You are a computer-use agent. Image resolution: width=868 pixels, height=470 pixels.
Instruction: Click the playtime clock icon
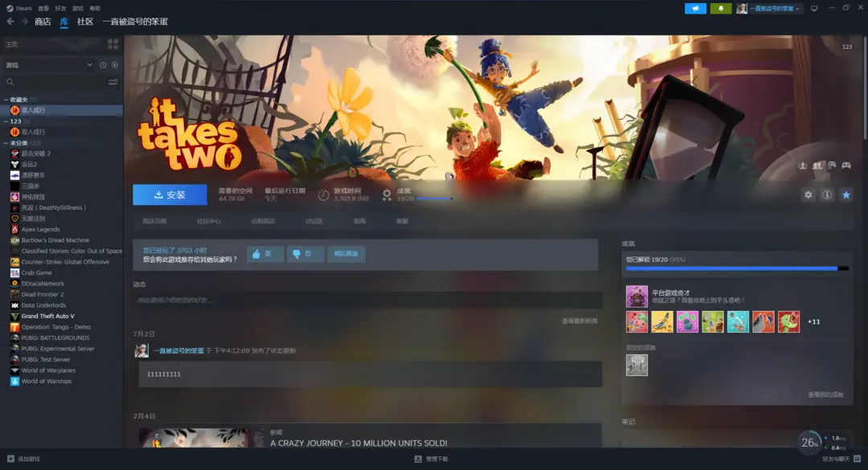[x=323, y=195]
